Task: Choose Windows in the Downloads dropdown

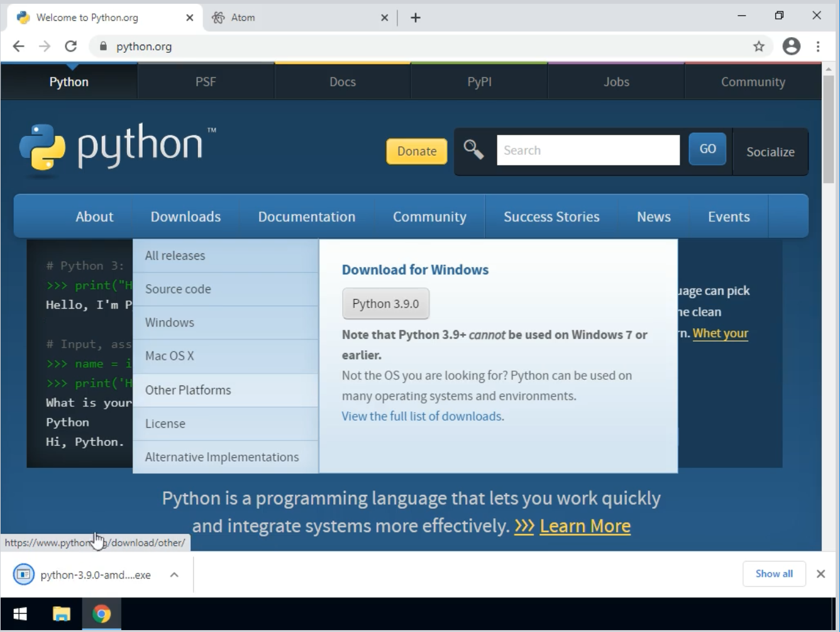Action: click(x=226, y=323)
